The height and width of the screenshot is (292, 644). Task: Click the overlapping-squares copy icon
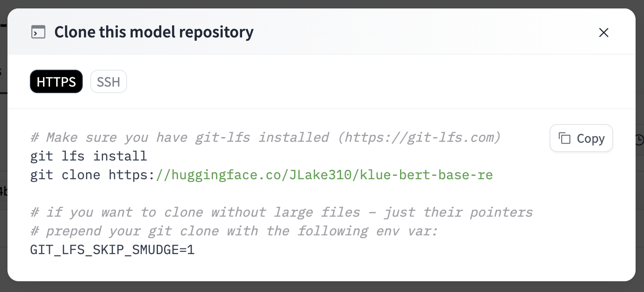tap(565, 139)
